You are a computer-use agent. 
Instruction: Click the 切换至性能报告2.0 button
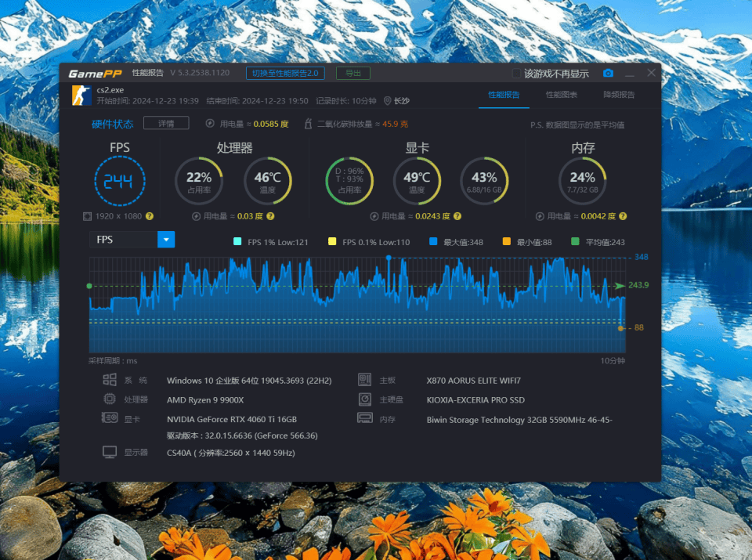[x=285, y=73]
